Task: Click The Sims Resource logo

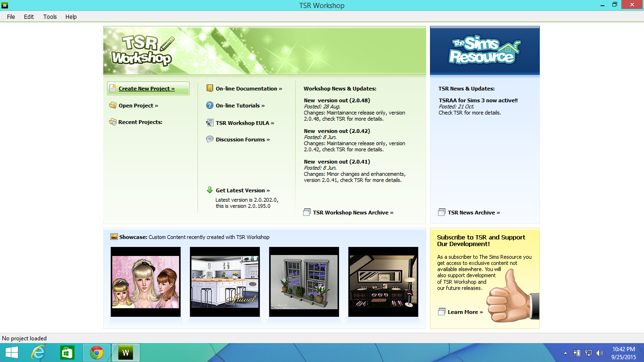Action: 485,51
